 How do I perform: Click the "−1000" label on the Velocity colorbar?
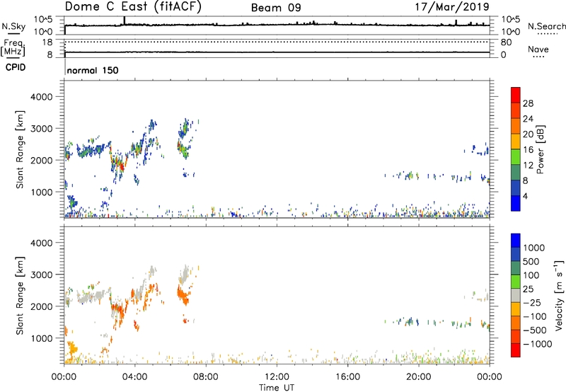[x=537, y=344]
